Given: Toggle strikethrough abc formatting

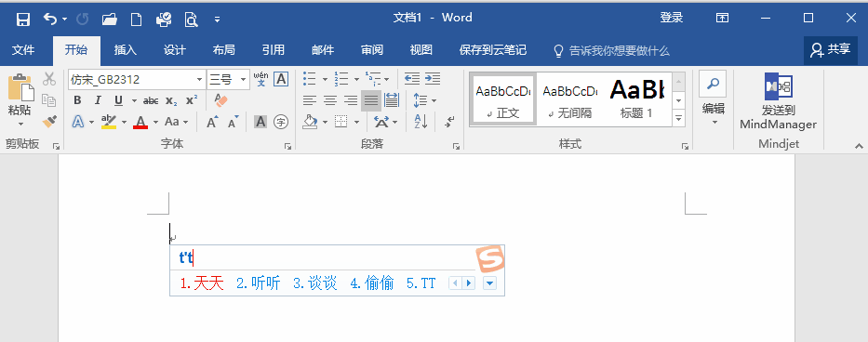Looking at the screenshot, I should pos(151,100).
